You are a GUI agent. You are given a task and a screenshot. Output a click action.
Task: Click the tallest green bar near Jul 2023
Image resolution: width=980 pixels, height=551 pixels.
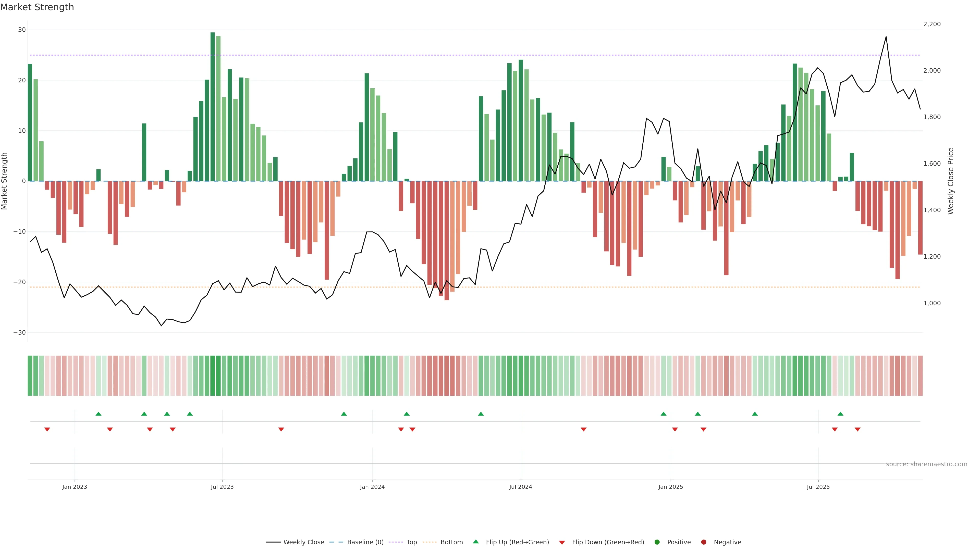click(213, 106)
